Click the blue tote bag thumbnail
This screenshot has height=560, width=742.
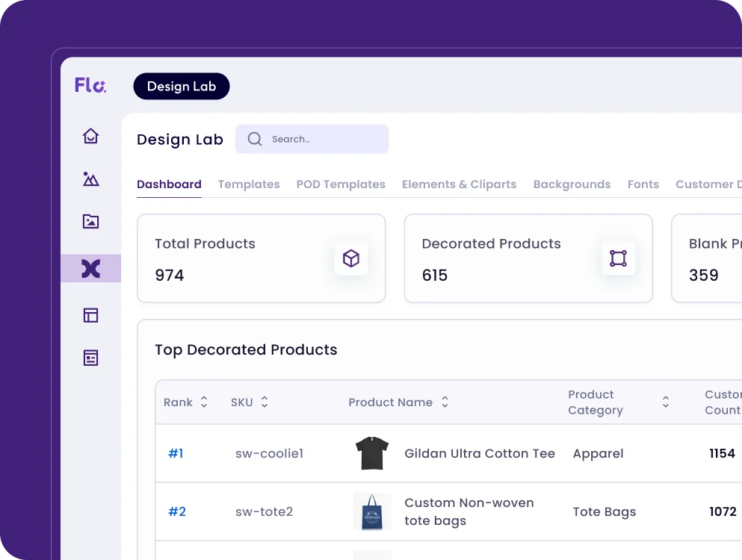(372, 511)
